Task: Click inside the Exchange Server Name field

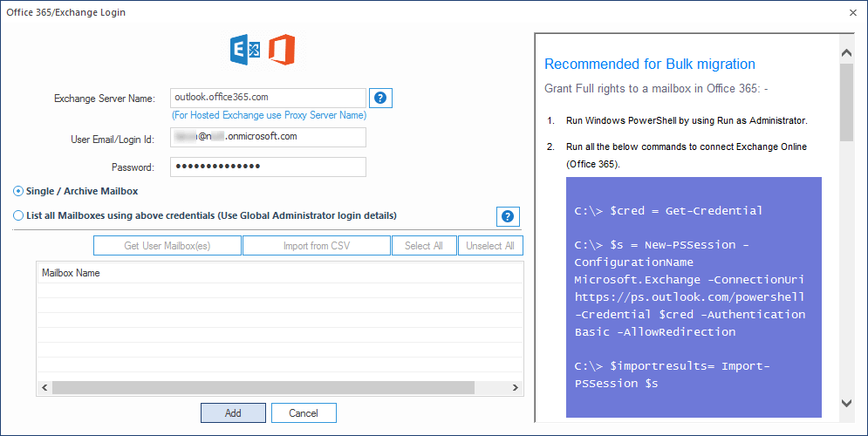Action: click(x=268, y=98)
